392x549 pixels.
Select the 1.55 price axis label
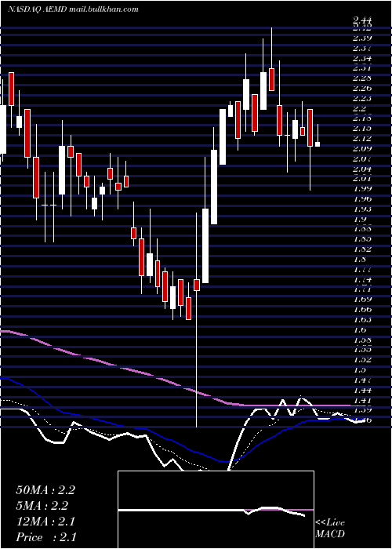[362, 350]
